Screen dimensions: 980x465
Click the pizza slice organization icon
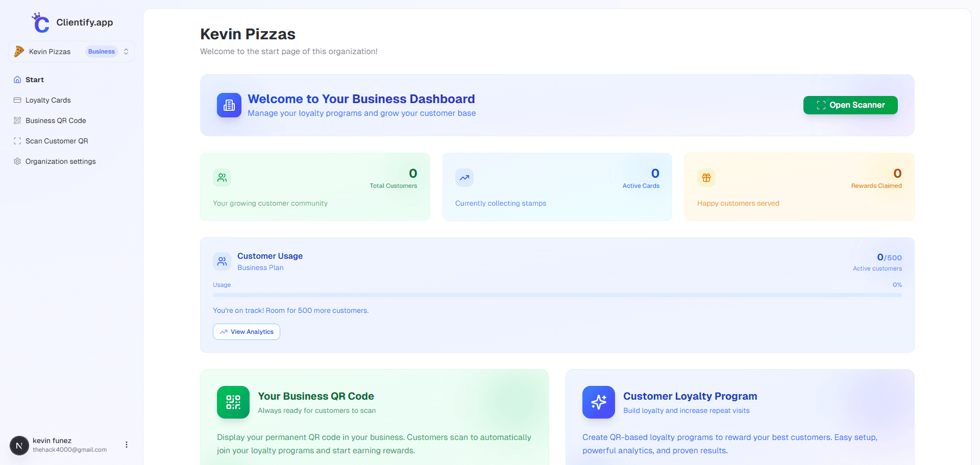pos(19,52)
